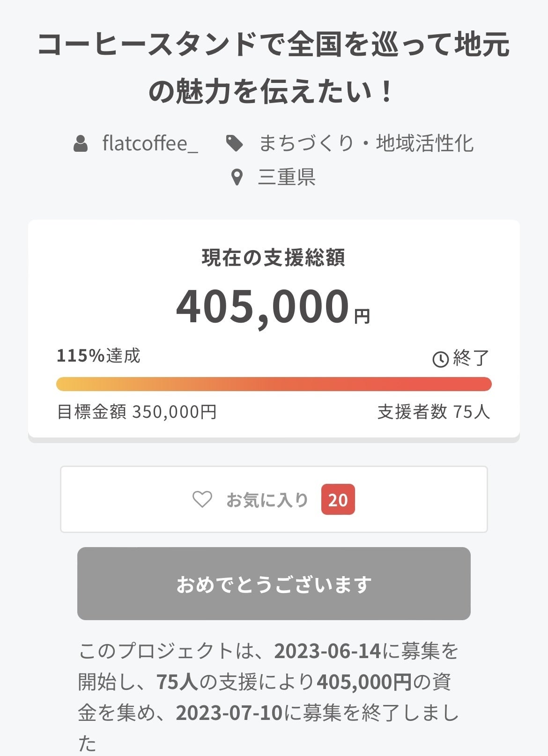
Task: Click the tag icon before まちづくり category
Action: [234, 143]
